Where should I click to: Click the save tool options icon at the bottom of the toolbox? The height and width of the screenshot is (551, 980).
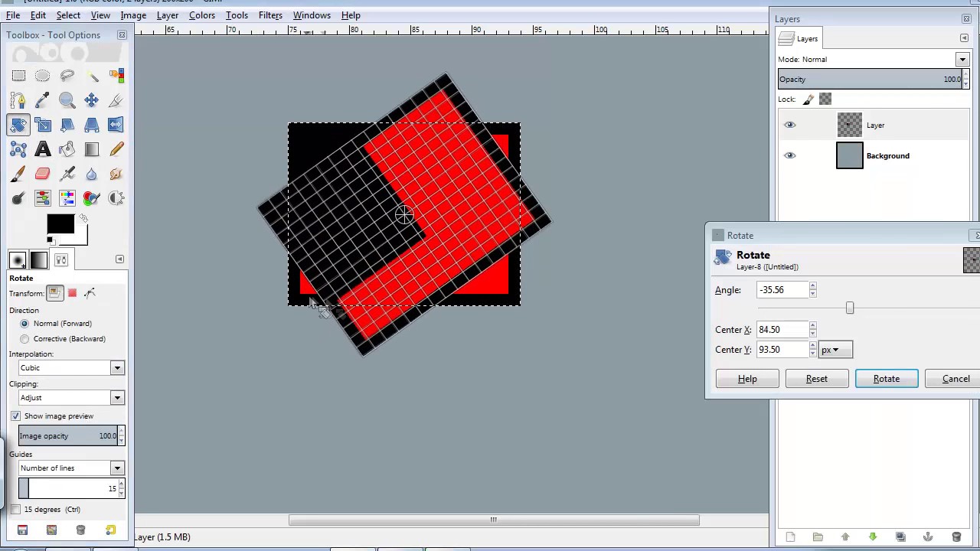(22, 530)
